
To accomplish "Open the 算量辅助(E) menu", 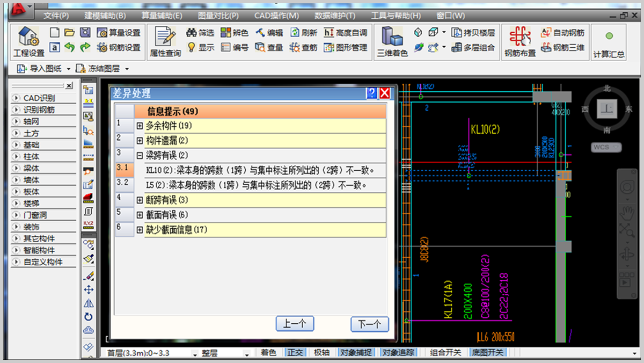I will (162, 16).
